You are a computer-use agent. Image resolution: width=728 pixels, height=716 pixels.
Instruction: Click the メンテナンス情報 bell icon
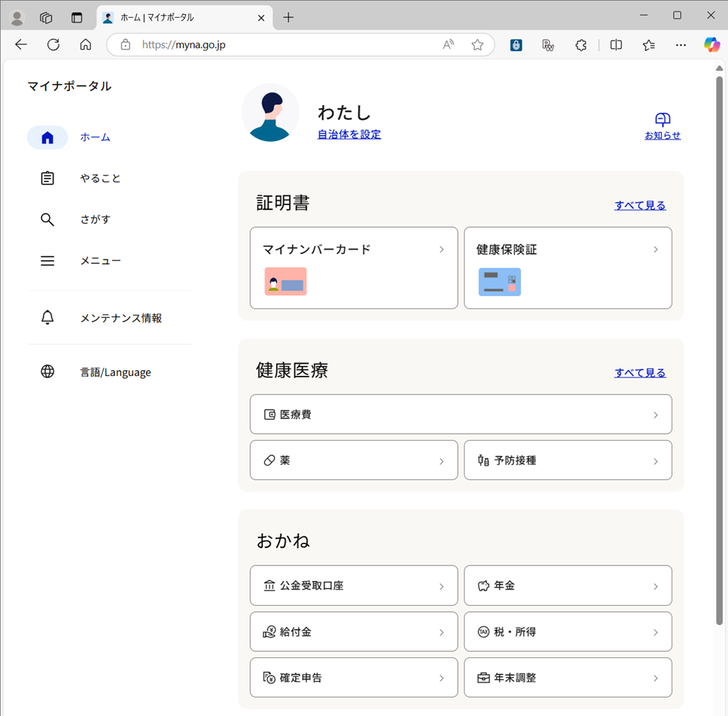coord(48,317)
